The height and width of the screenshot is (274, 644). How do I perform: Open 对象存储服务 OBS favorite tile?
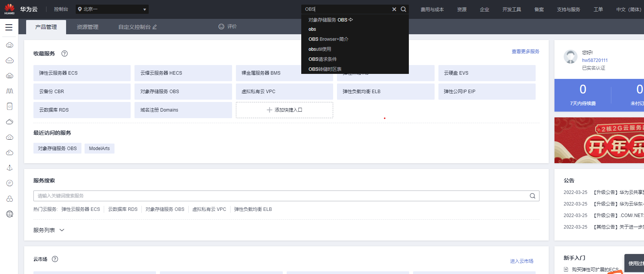coord(183,92)
